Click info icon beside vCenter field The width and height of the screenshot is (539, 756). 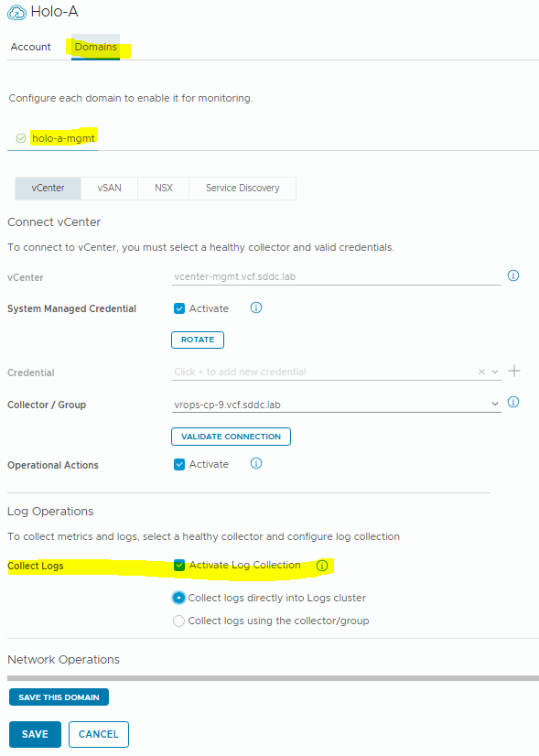tap(513, 275)
